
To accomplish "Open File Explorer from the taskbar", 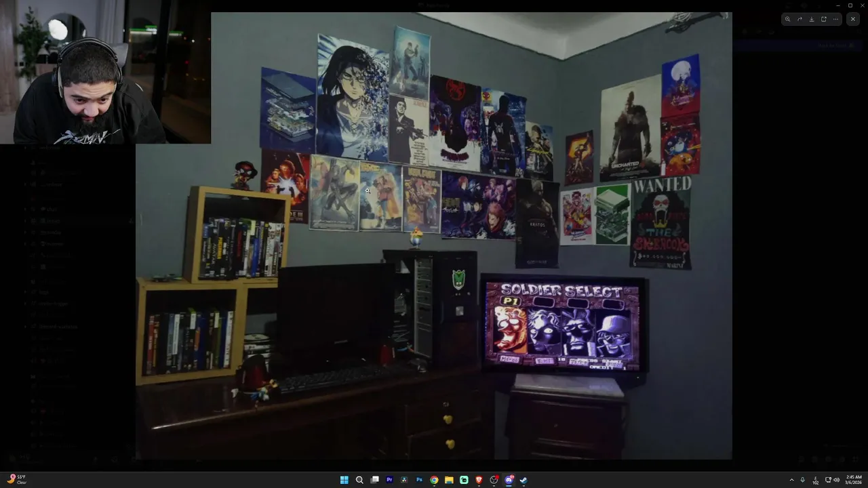I will [449, 480].
